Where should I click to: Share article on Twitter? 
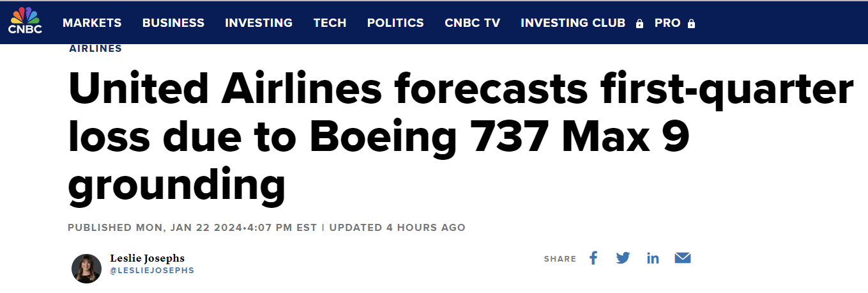pyautogui.click(x=623, y=258)
